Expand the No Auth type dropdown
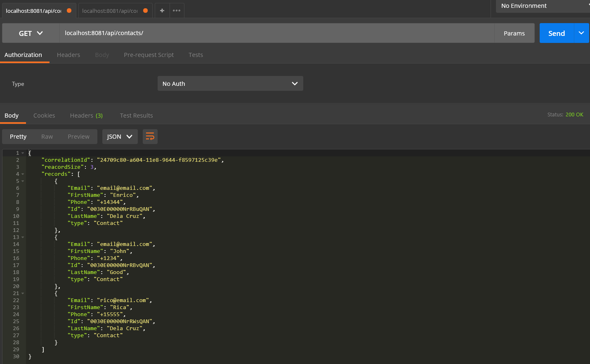Screen dimensions: 590x364 pos(230,84)
